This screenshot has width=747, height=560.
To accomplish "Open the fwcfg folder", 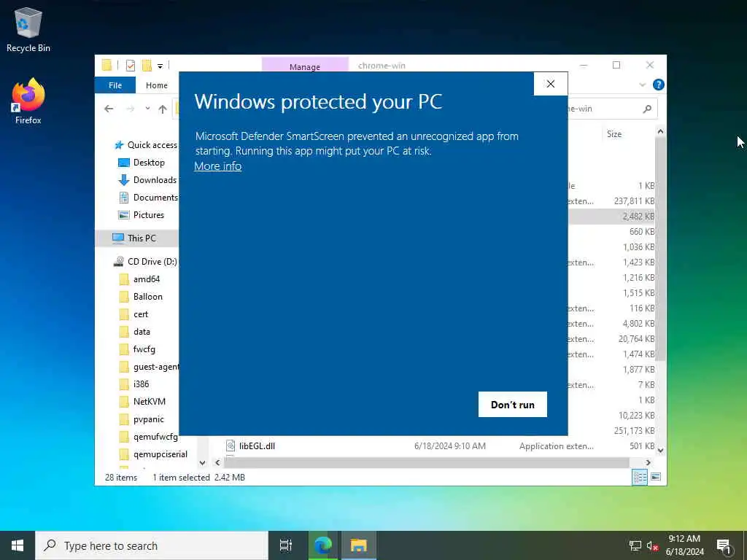I will tap(137, 349).
